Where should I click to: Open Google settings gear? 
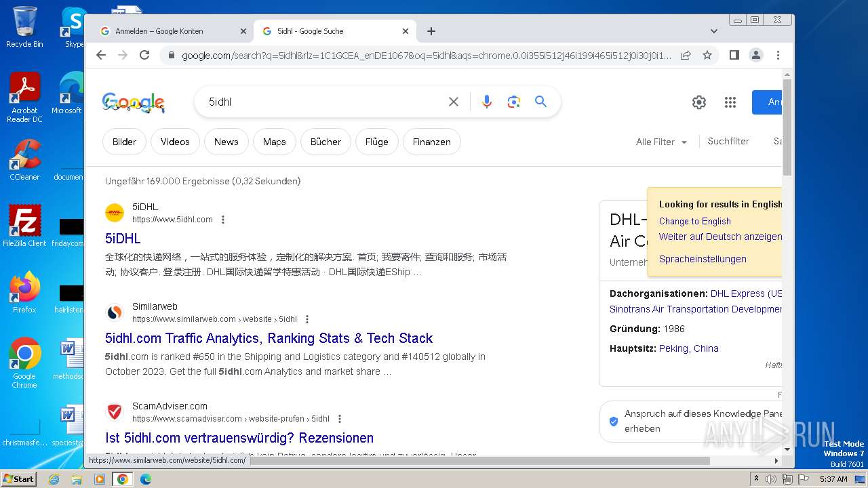click(x=699, y=102)
